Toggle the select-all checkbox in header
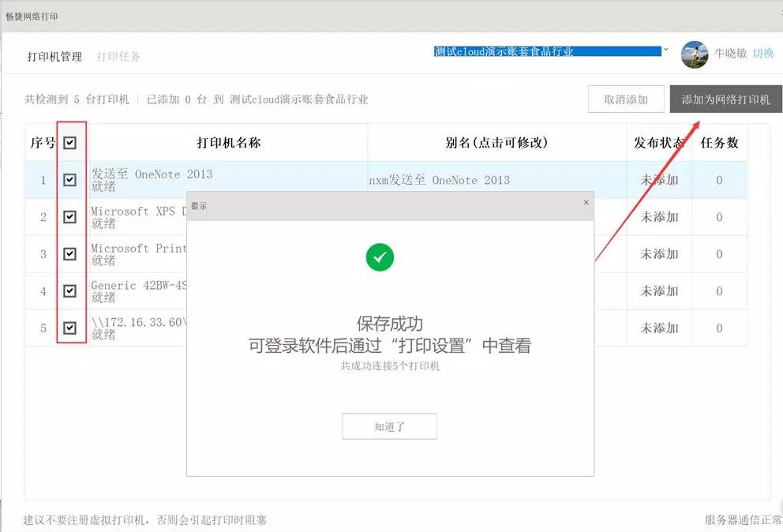Image resolution: width=783 pixels, height=532 pixels. click(70, 143)
